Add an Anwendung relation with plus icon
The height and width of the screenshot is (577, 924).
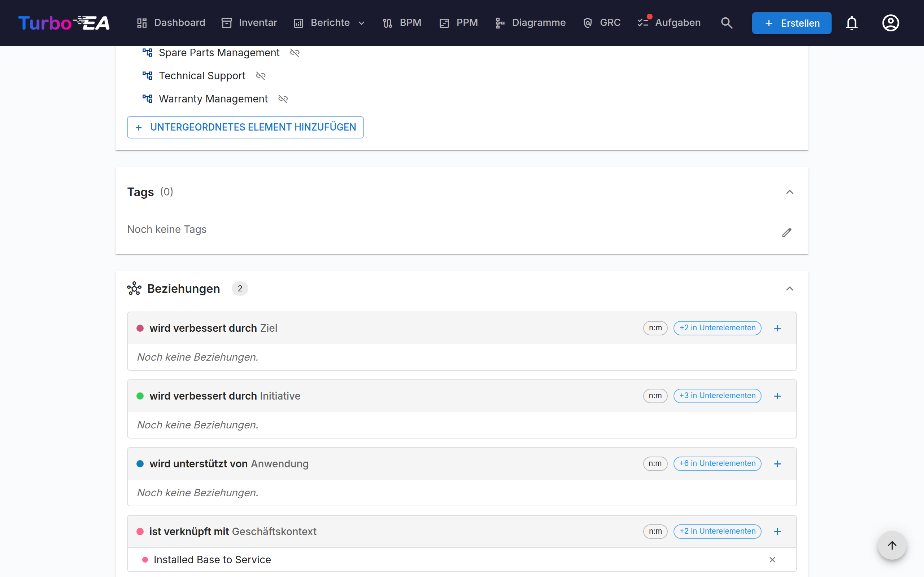pos(777,464)
